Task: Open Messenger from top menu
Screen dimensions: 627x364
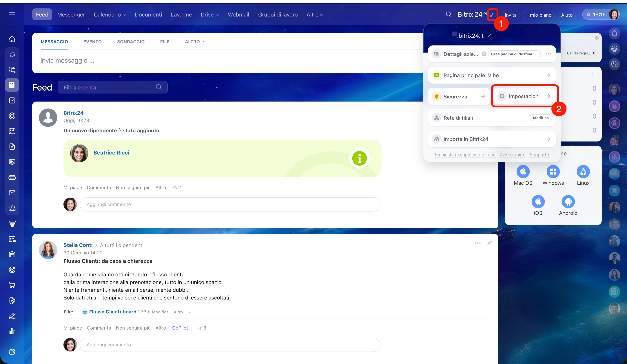Action: coord(71,15)
